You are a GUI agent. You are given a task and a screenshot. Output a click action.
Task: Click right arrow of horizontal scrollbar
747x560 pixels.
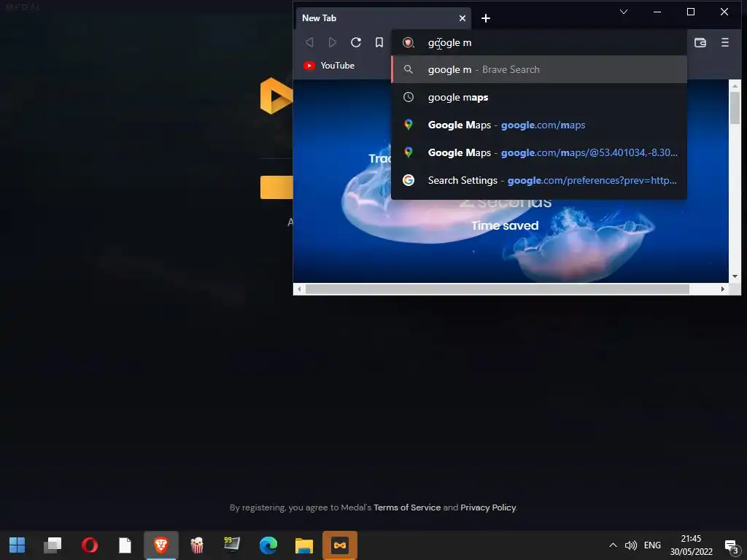click(723, 289)
